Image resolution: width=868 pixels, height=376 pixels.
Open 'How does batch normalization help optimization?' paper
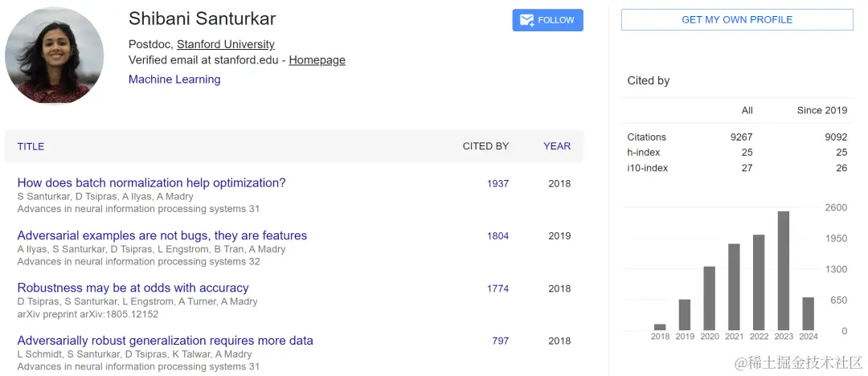point(151,183)
